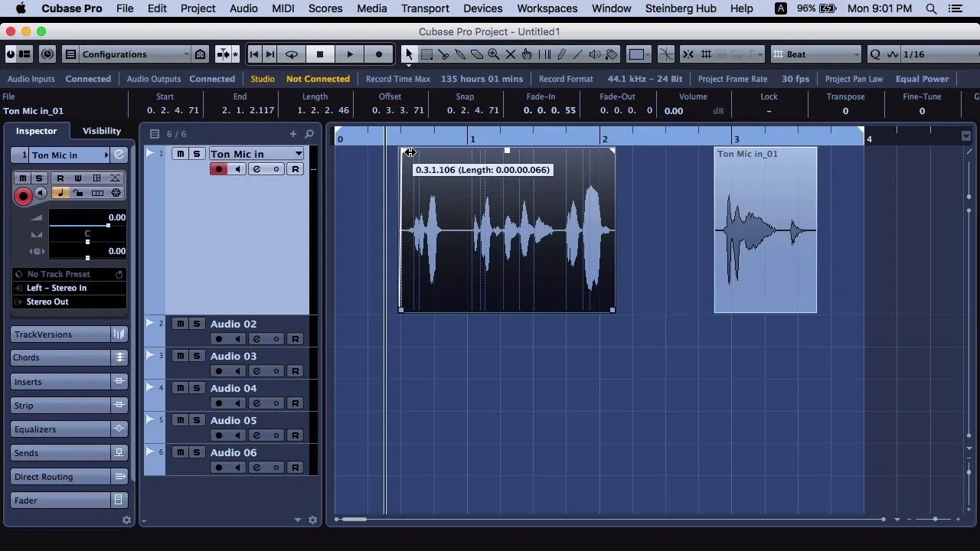
Task: Open the Find Tracks search icon
Action: tap(309, 134)
